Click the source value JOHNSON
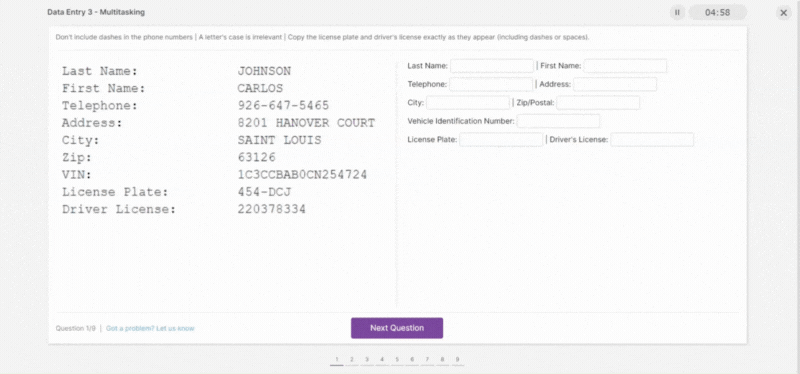Image resolution: width=800 pixels, height=374 pixels. [x=264, y=71]
